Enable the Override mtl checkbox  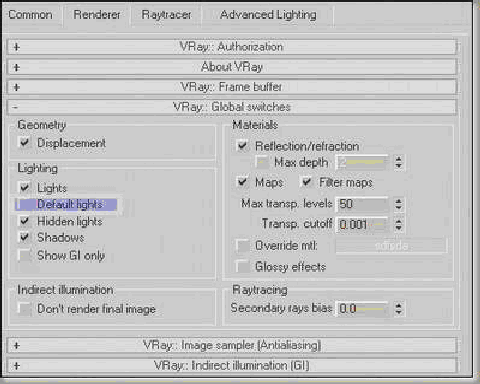coord(242,246)
